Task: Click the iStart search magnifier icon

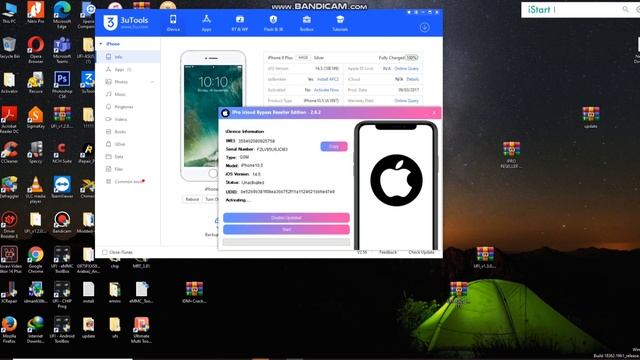Action: tap(625, 9)
